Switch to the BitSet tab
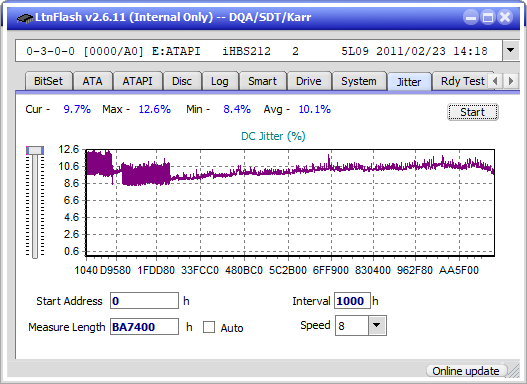 point(48,81)
